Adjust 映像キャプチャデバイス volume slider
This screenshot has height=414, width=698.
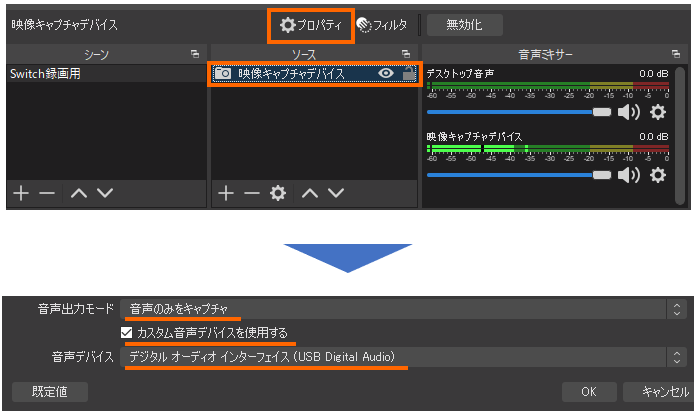point(519,175)
